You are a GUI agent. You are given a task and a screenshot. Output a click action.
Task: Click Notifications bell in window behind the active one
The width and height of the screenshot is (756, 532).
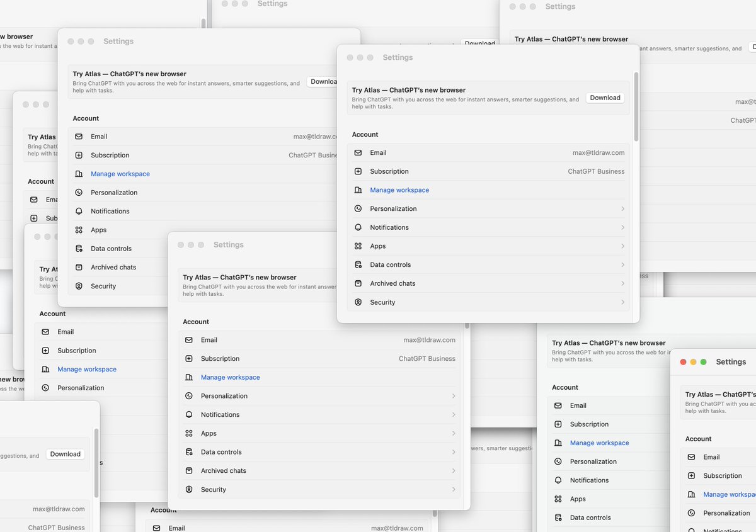[558, 480]
